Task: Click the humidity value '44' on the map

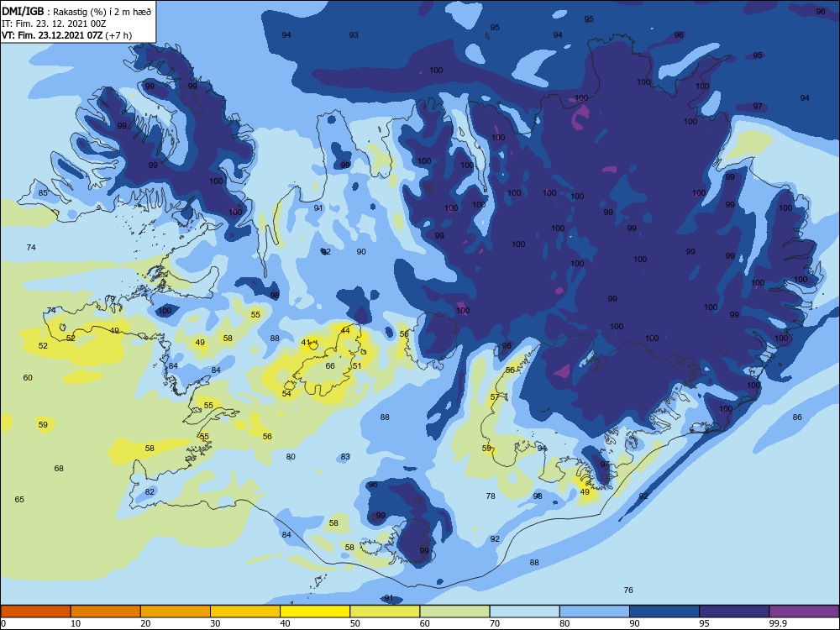Action: click(345, 330)
